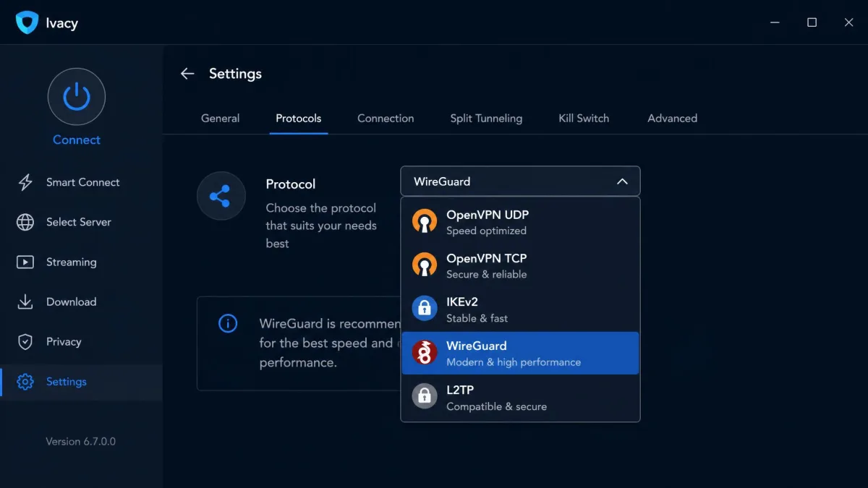This screenshot has width=868, height=488.
Task: Click the Connect label under the power button
Action: point(77,140)
